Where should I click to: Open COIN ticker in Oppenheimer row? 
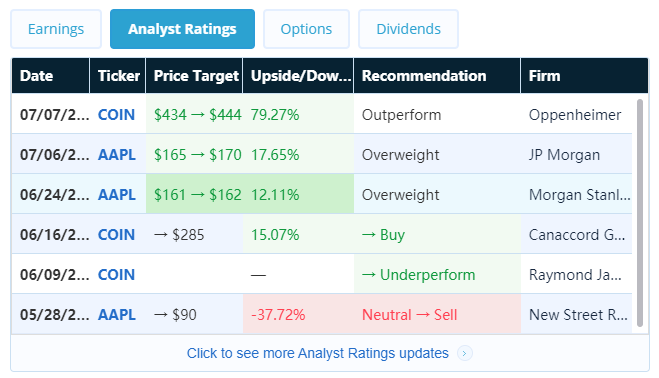point(116,115)
